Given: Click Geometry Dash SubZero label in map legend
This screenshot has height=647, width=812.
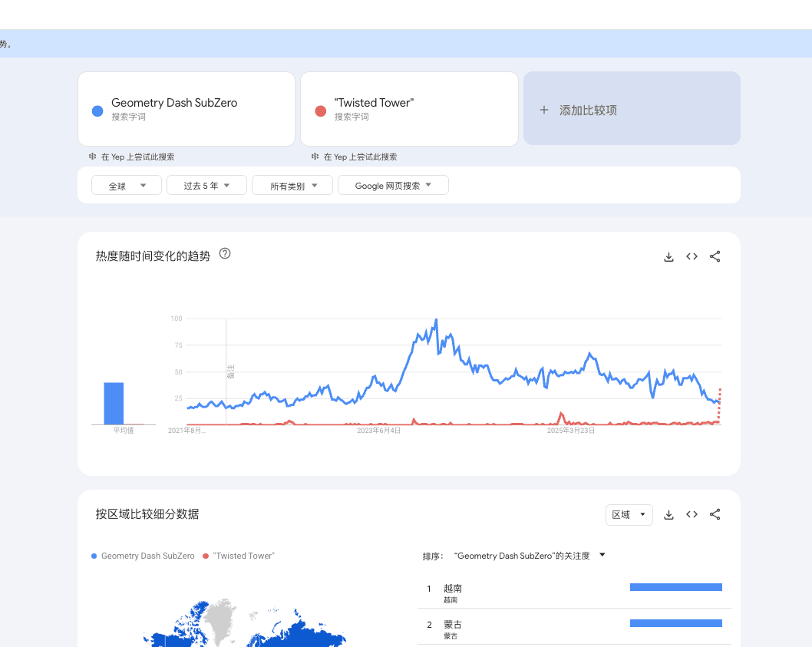Looking at the screenshot, I should (x=147, y=556).
